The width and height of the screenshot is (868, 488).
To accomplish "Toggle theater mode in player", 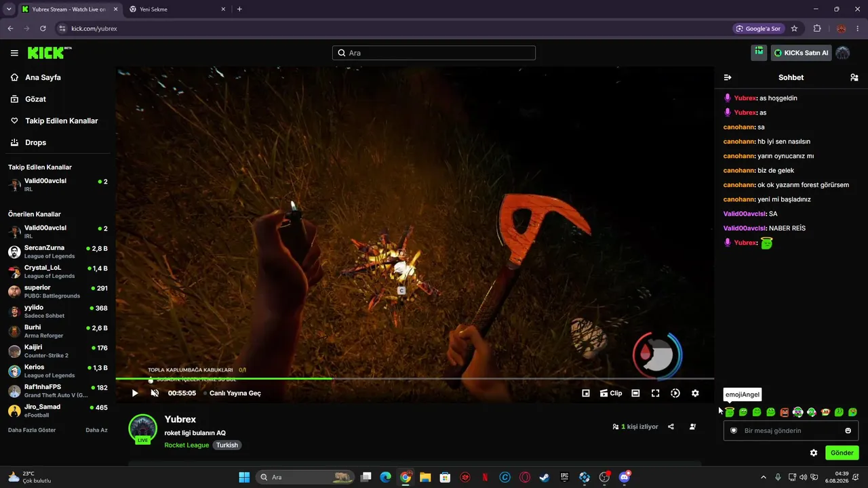I will tap(635, 393).
